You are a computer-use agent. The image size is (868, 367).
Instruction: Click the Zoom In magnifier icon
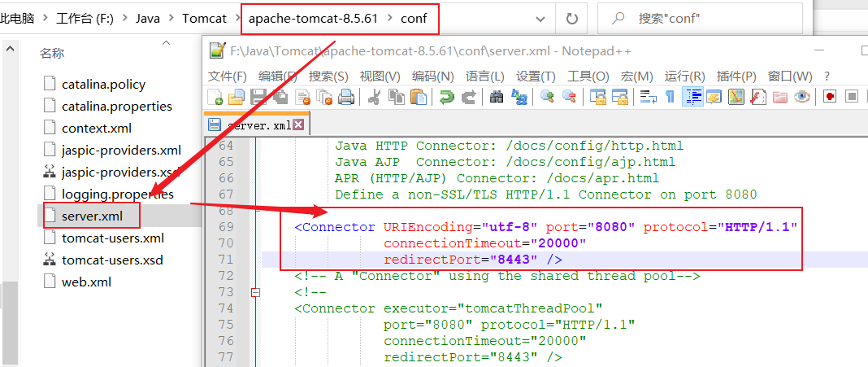547,97
